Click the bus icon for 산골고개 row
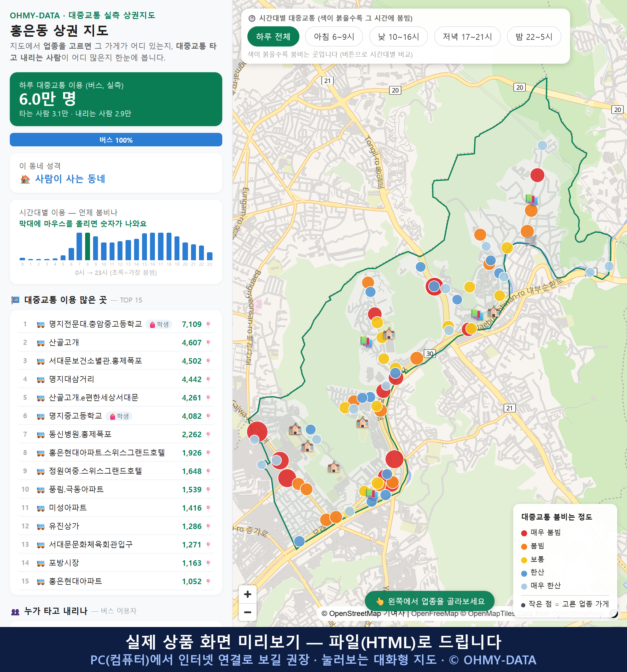627x672 pixels. point(40,343)
